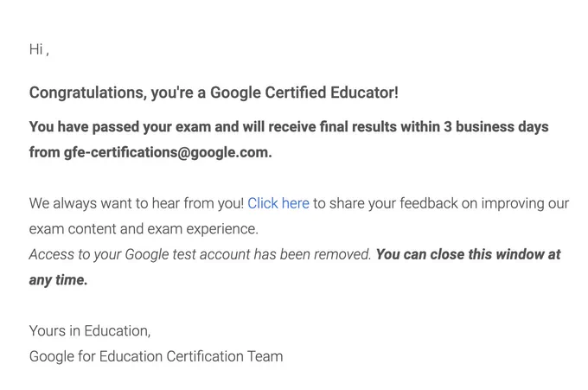Select the 'Hi ,' greeting text

point(39,49)
